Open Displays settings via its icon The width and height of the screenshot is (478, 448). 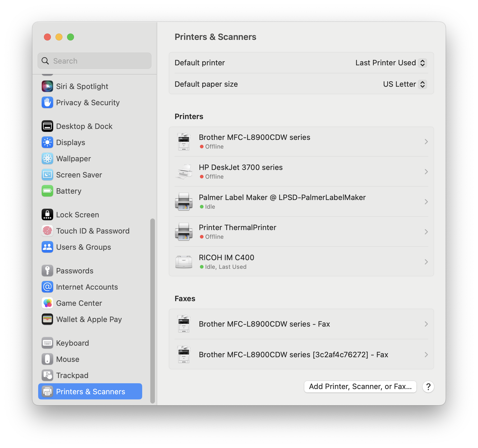(x=47, y=142)
